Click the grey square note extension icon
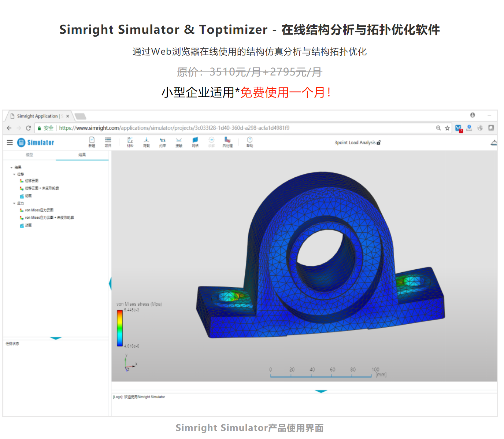The height and width of the screenshot is (439, 504). [491, 128]
